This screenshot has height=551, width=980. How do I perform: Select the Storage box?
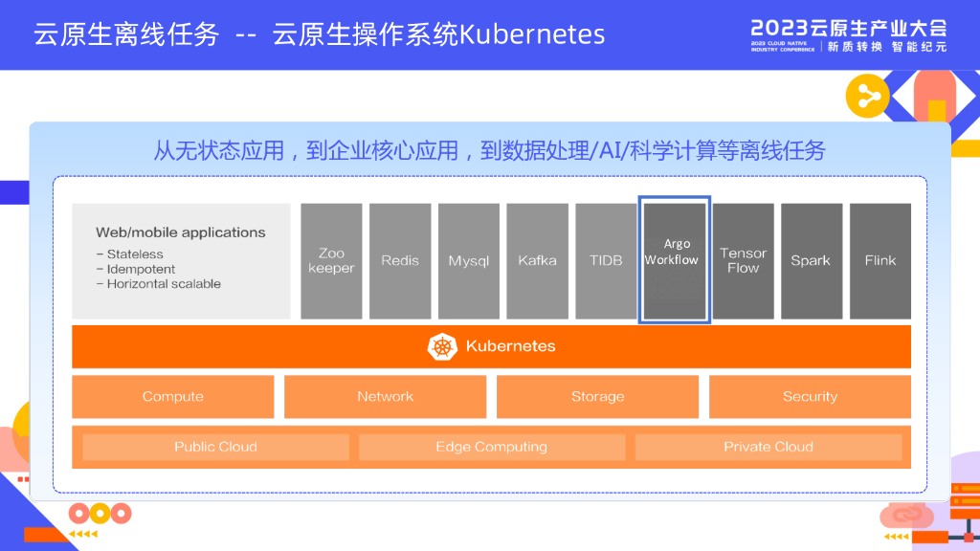(x=597, y=397)
